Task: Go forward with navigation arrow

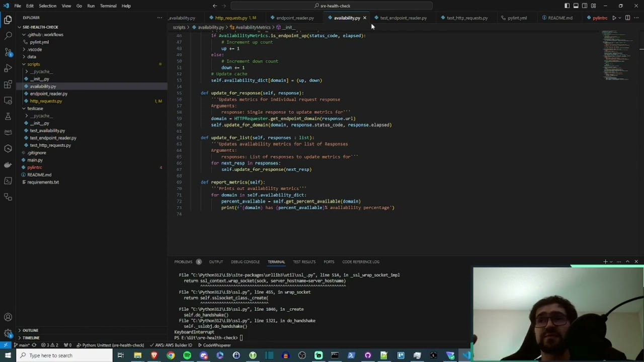Action: click(x=224, y=6)
